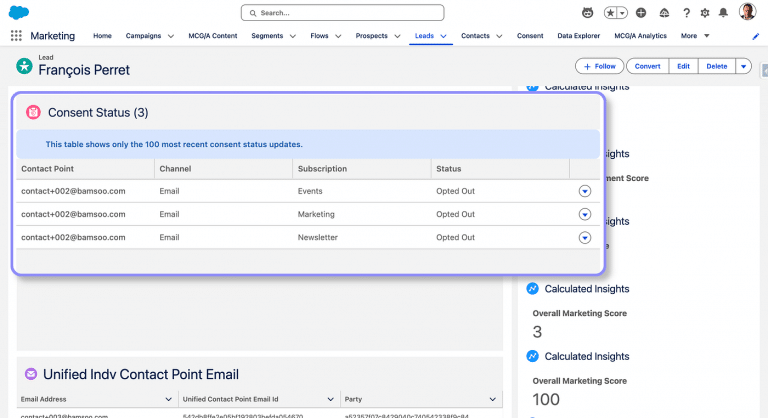Open the global create plus icon
This screenshot has width=768, height=418.
click(x=641, y=13)
